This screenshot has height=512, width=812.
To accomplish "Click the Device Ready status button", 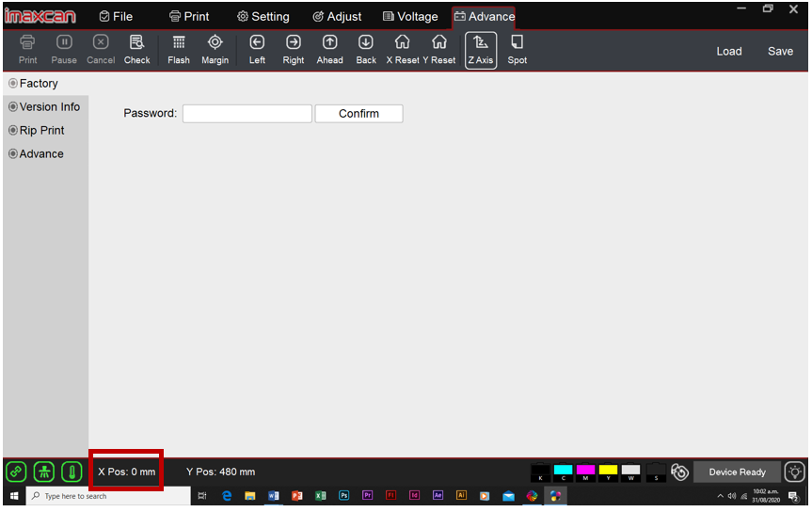I will 738,472.
